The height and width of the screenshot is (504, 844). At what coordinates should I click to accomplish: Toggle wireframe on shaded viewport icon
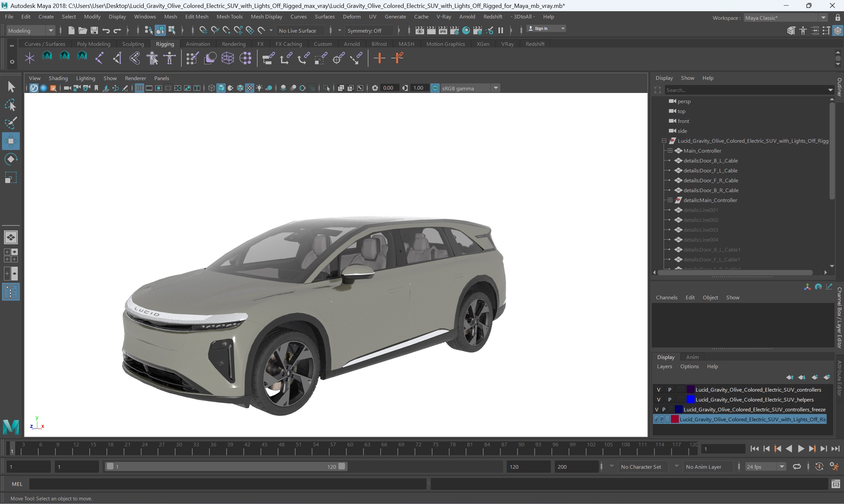click(x=240, y=88)
